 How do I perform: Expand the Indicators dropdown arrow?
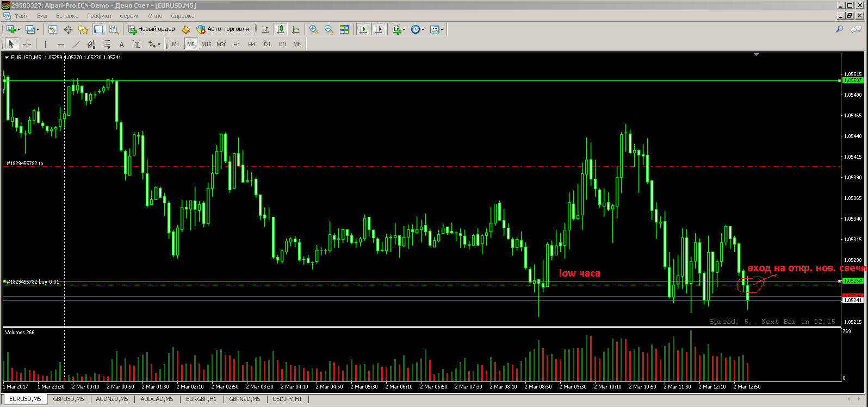pyautogui.click(x=404, y=29)
